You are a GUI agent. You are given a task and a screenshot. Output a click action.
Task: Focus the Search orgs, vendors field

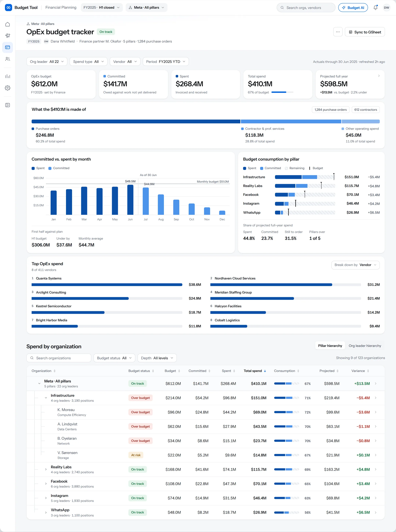point(306,8)
